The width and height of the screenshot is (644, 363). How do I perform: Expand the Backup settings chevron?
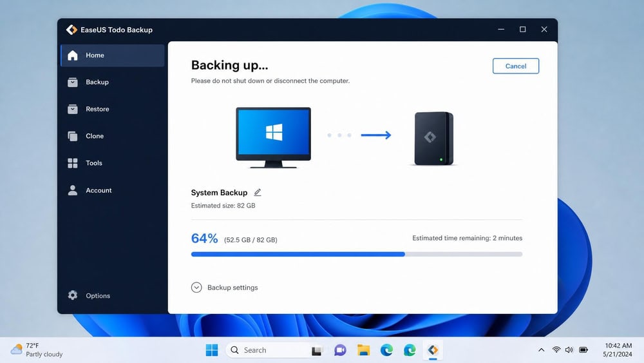click(x=196, y=288)
